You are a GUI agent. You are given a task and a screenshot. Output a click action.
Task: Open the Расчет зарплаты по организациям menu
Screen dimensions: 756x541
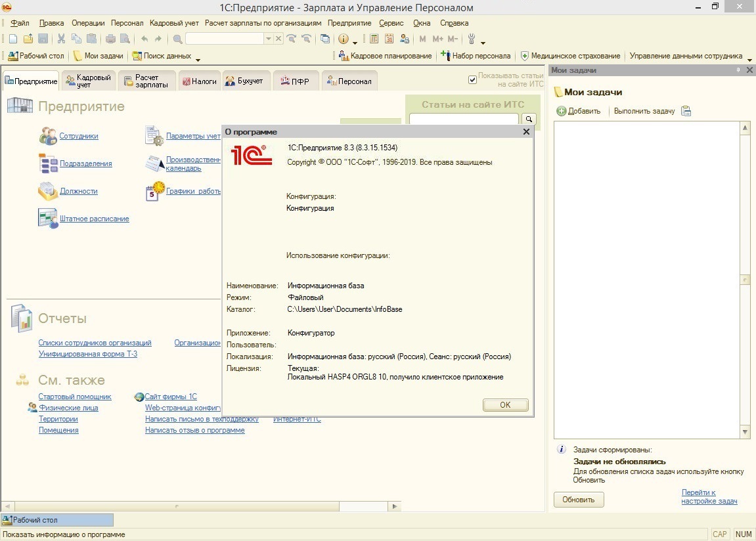tap(263, 23)
